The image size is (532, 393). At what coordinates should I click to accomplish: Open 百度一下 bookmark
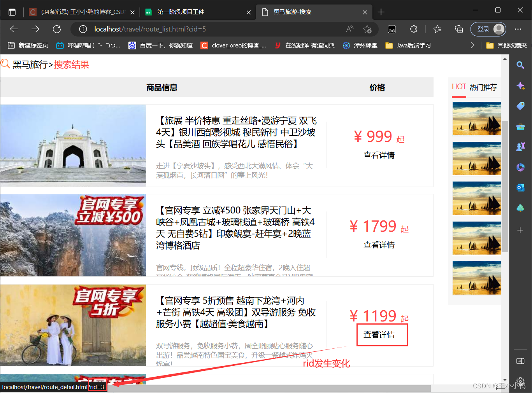[161, 45]
